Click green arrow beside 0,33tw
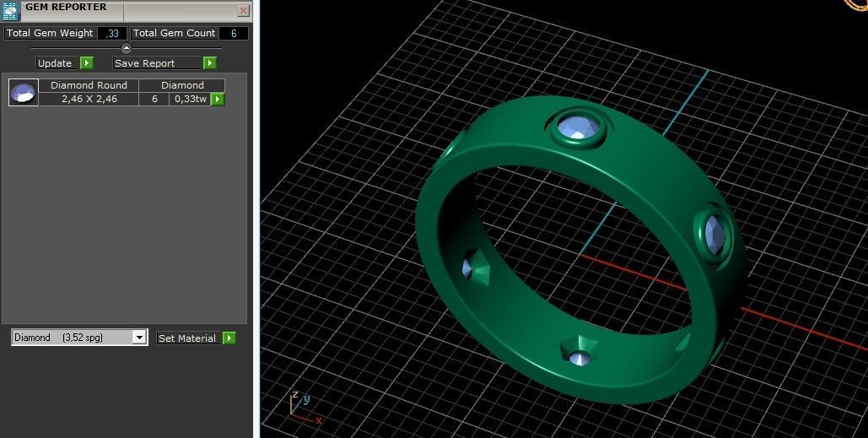The width and height of the screenshot is (868, 438). pos(218,99)
